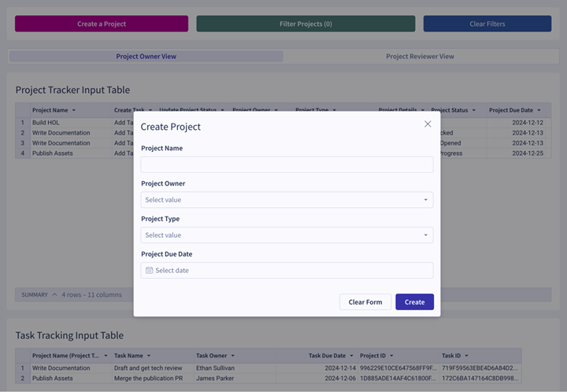Expand the Project Owner dropdown
The image size is (567, 392).
287,200
